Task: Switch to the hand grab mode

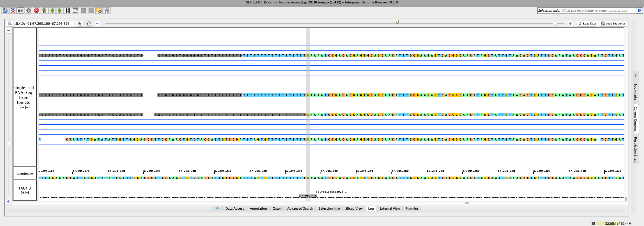Action: (89, 24)
